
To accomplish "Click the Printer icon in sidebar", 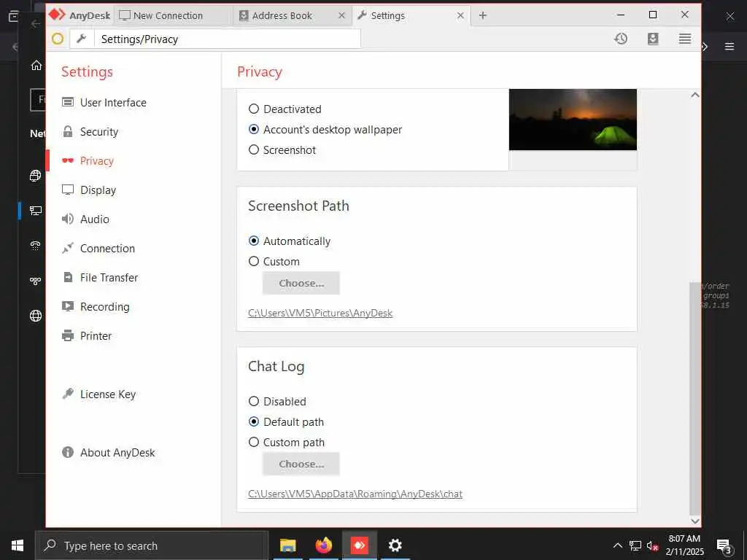I will pyautogui.click(x=68, y=335).
